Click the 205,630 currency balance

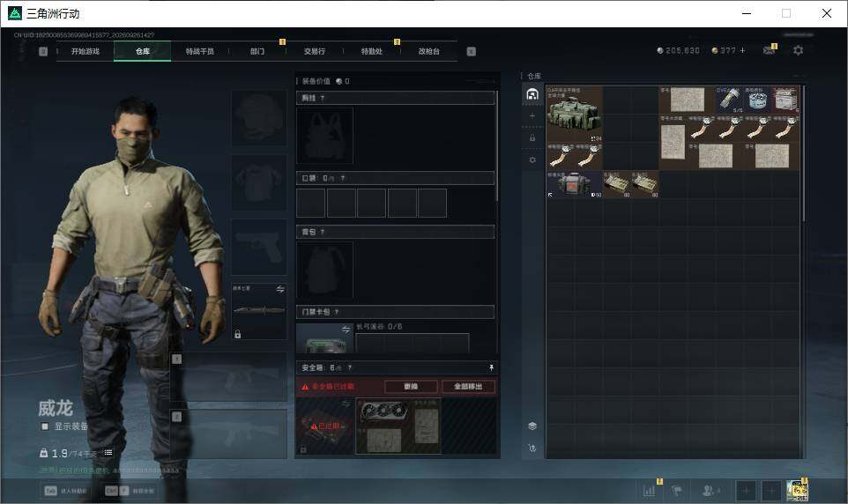pos(678,50)
